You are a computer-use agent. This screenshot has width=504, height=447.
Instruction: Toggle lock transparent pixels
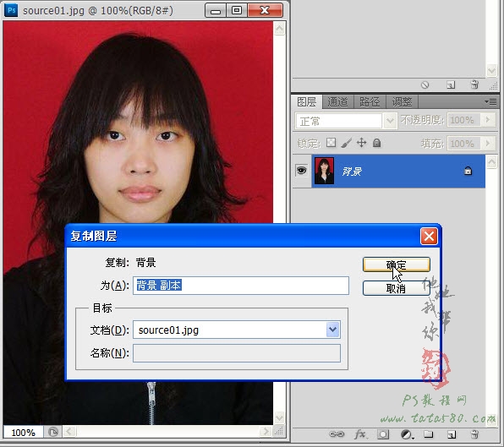pos(331,143)
